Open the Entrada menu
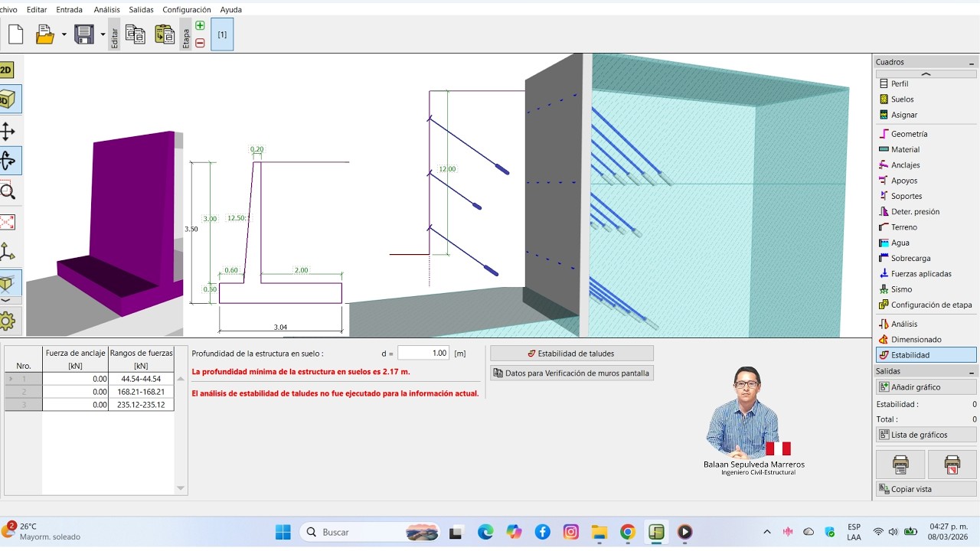980x551 pixels. point(70,10)
